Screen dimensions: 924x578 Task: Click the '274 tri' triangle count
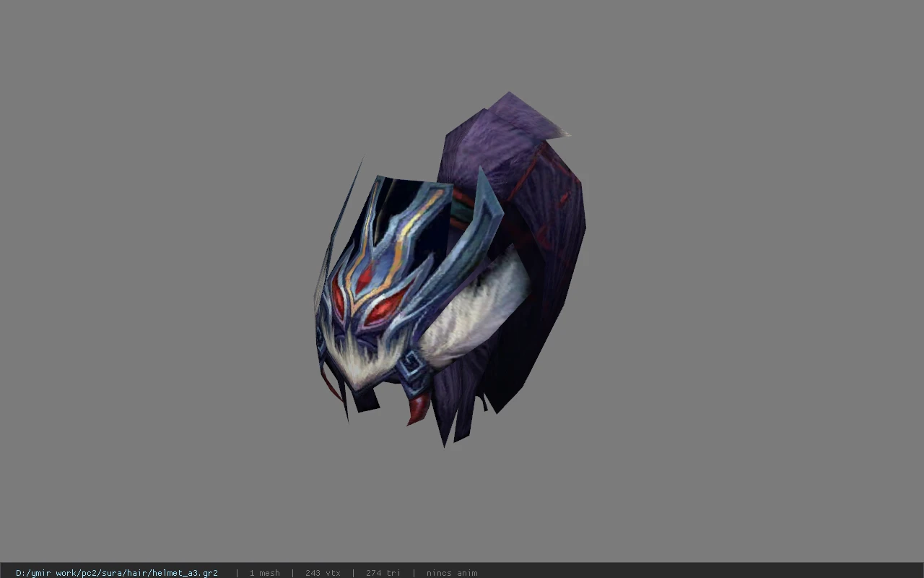pyautogui.click(x=383, y=573)
